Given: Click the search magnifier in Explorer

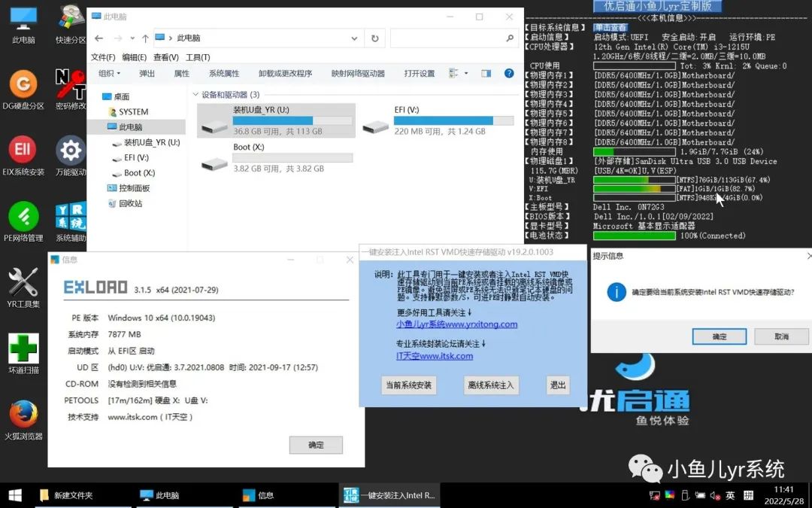Looking at the screenshot, I should tap(510, 38).
